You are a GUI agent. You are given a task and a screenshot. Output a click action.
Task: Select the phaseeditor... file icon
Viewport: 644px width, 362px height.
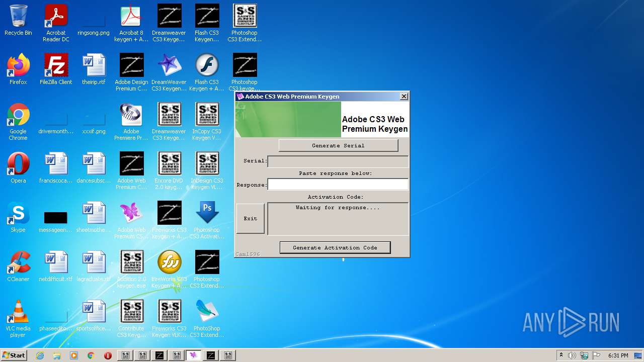(x=56, y=321)
